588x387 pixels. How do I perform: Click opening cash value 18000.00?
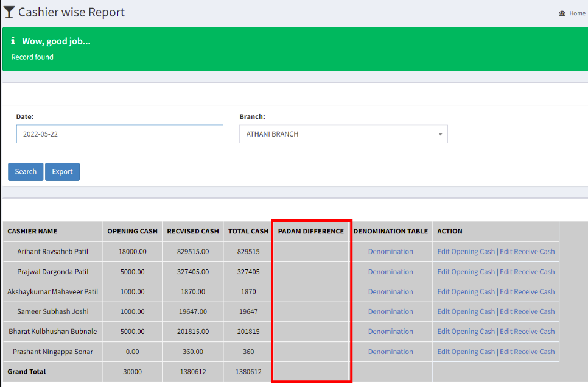(132, 252)
